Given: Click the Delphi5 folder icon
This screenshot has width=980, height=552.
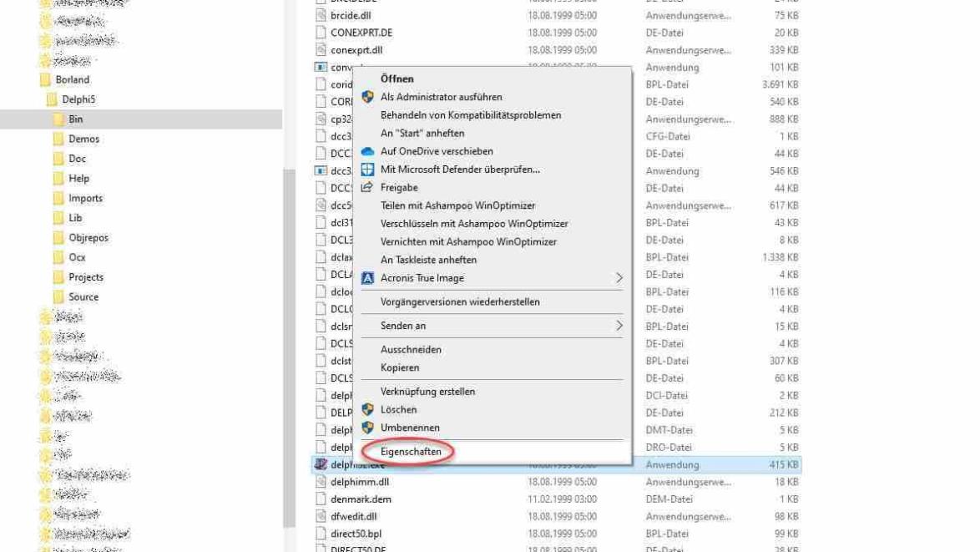Looking at the screenshot, I should [x=51, y=99].
